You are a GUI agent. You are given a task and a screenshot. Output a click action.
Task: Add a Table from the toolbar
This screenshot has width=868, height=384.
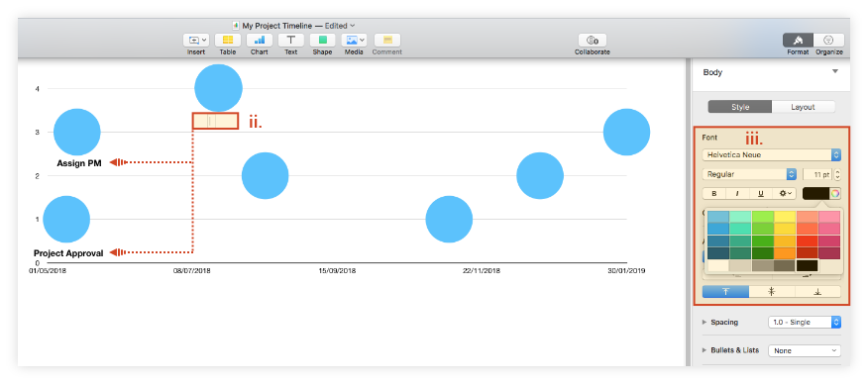228,40
